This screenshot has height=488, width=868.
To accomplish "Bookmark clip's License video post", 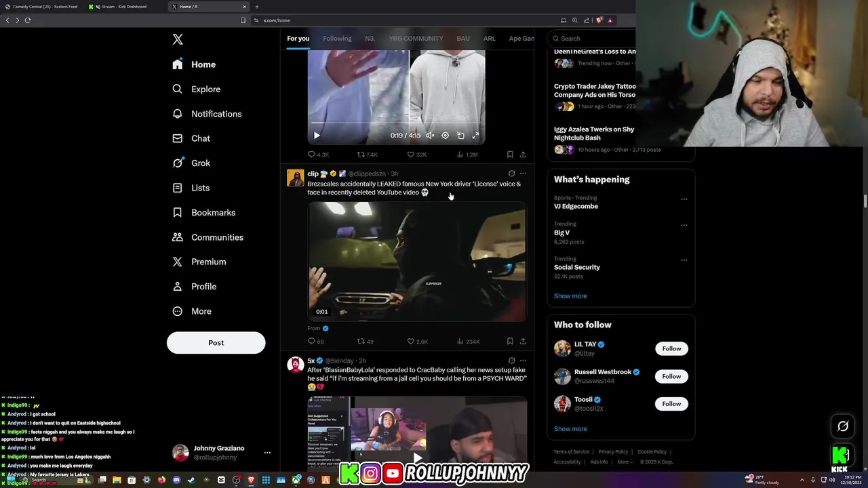I will point(510,342).
